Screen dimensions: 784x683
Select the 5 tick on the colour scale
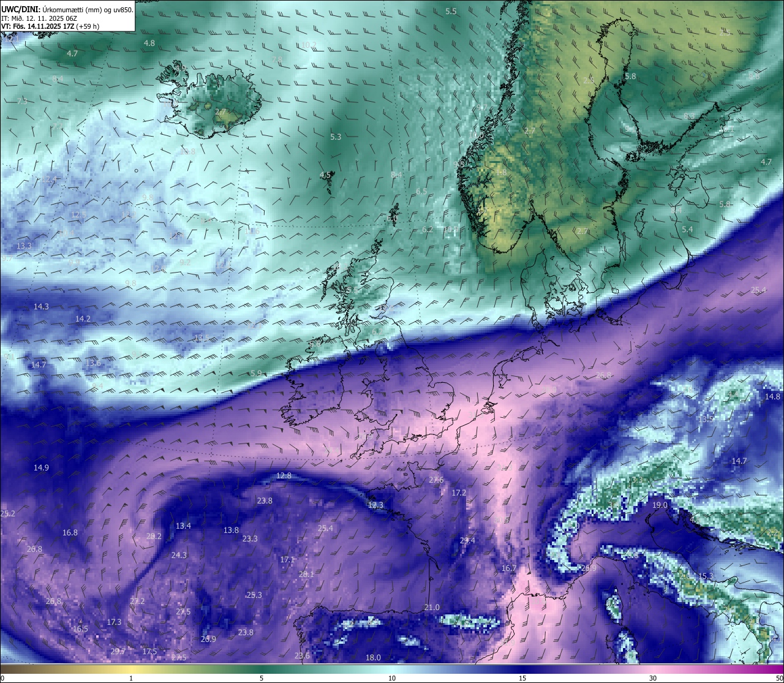tap(262, 678)
